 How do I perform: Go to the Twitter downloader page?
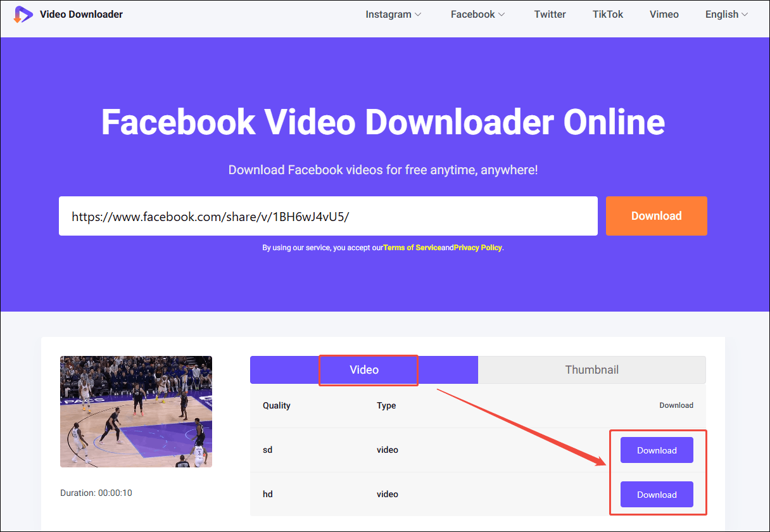point(550,14)
